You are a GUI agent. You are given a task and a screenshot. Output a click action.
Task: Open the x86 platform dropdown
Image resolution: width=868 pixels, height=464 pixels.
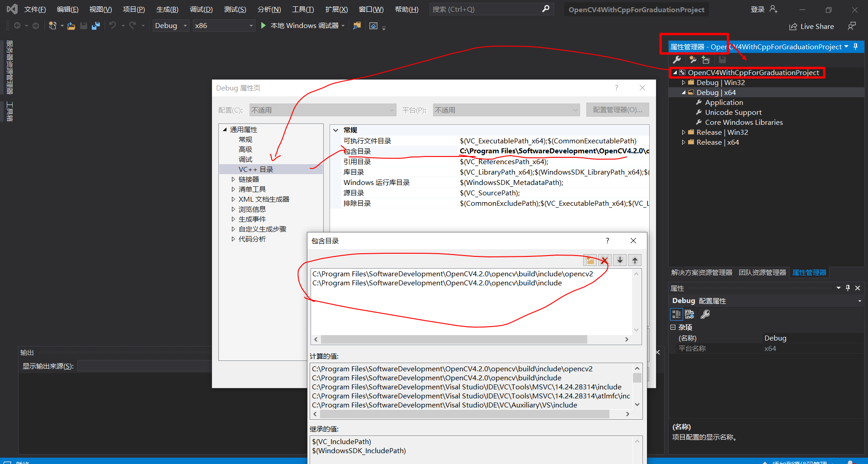(x=251, y=26)
